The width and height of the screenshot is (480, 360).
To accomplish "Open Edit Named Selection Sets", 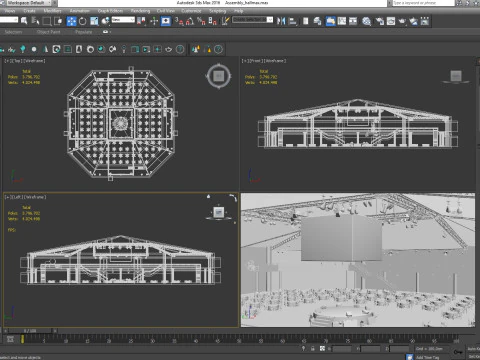I will pos(226,21).
